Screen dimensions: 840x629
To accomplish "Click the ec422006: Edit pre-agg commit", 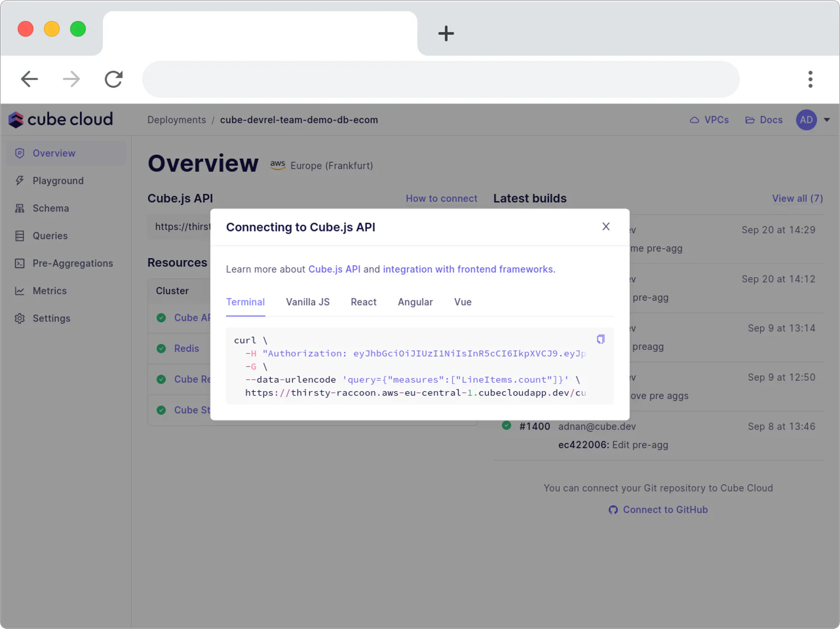I will (613, 445).
